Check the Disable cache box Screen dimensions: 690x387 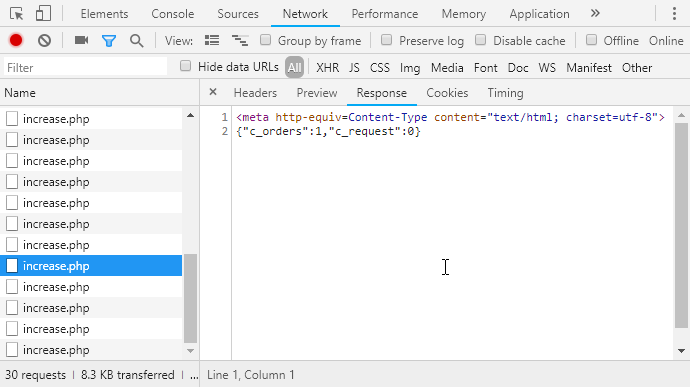(481, 40)
